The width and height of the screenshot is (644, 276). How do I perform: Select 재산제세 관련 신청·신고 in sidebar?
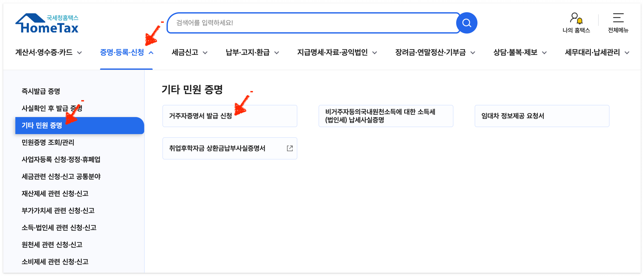[55, 194]
